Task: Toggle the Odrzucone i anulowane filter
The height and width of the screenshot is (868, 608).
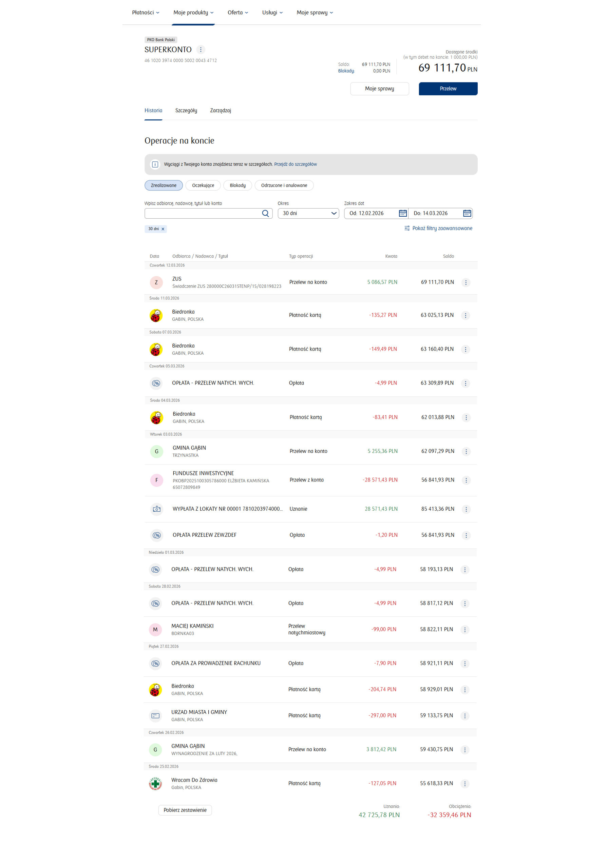Action: click(x=284, y=185)
